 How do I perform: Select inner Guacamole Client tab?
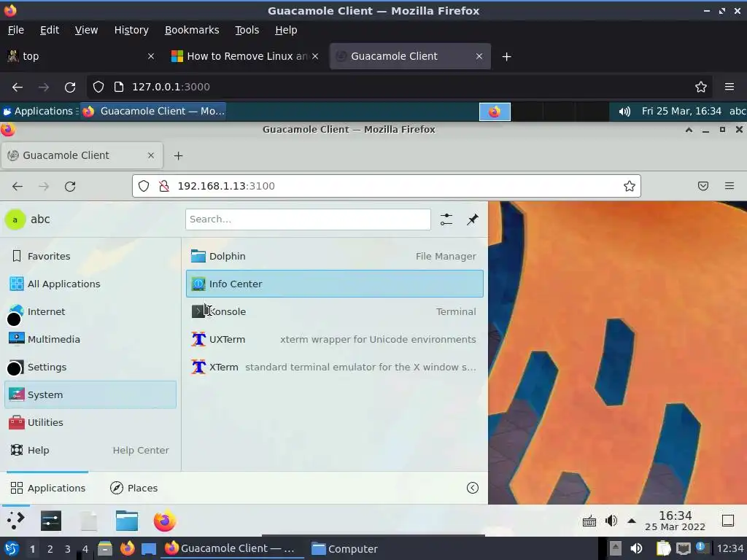coord(82,155)
